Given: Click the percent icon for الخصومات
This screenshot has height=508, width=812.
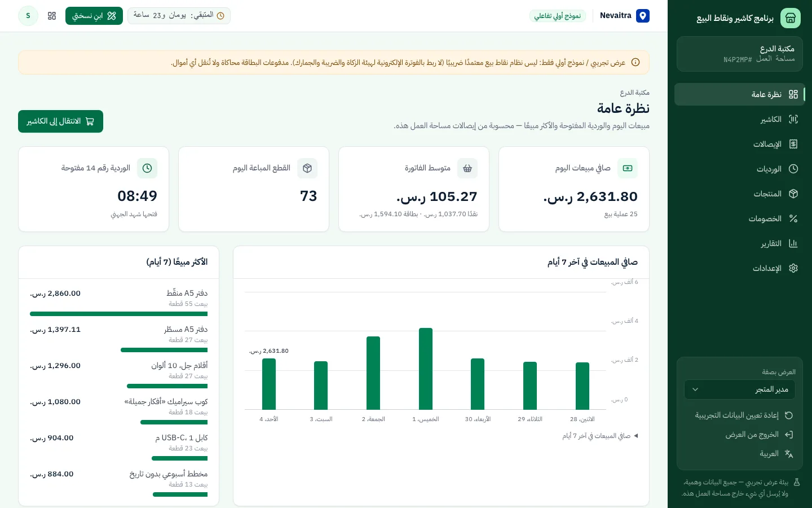Looking at the screenshot, I should tap(793, 218).
